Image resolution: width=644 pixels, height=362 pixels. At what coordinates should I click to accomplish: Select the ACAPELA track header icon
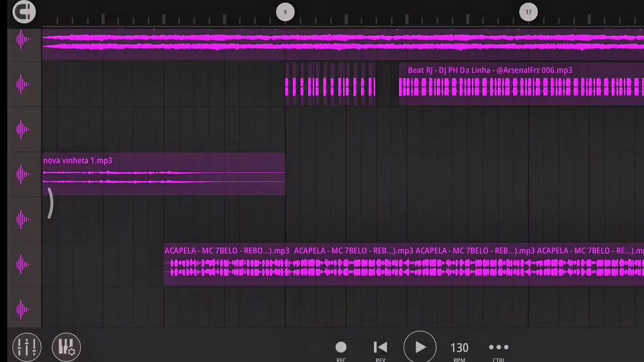(24, 264)
